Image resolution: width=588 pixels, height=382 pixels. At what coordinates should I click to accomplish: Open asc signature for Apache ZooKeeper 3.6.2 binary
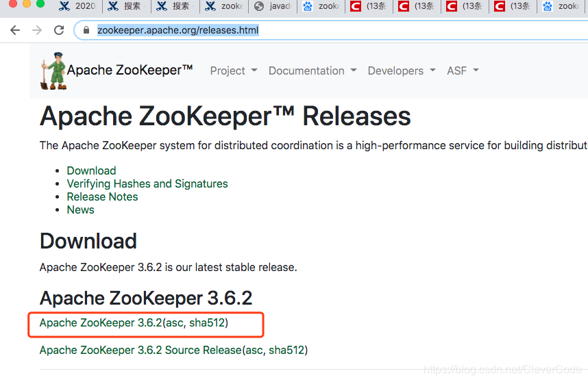click(174, 323)
